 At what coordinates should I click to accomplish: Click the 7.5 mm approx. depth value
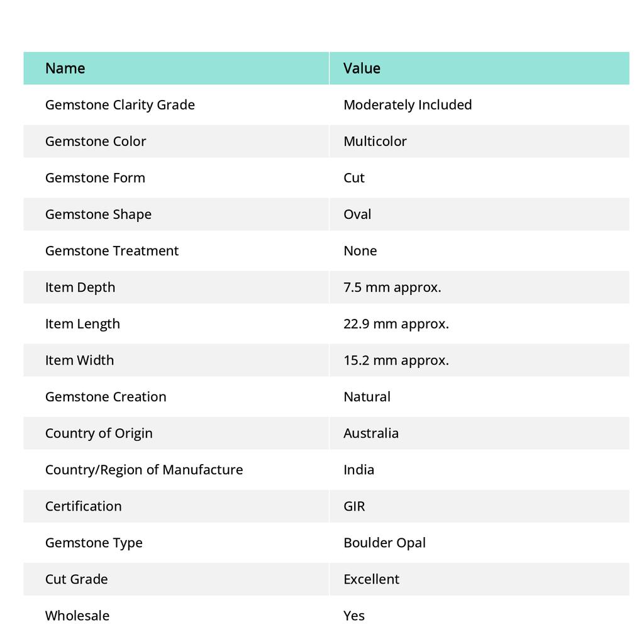392,287
